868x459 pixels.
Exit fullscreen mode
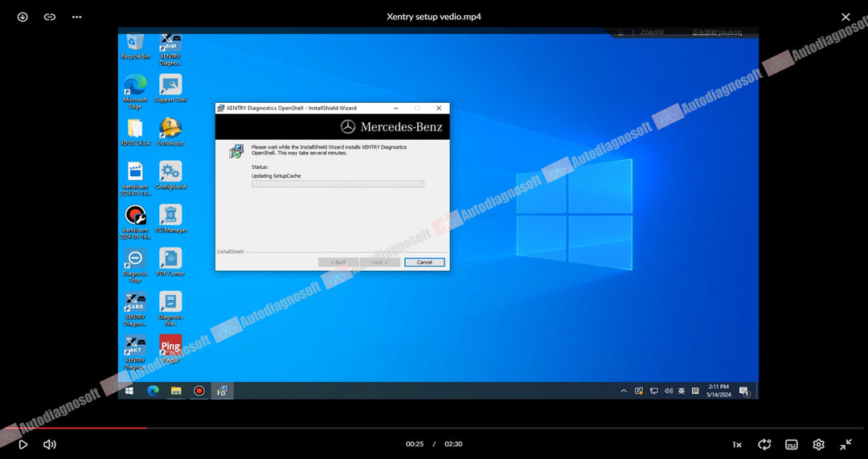click(x=845, y=444)
